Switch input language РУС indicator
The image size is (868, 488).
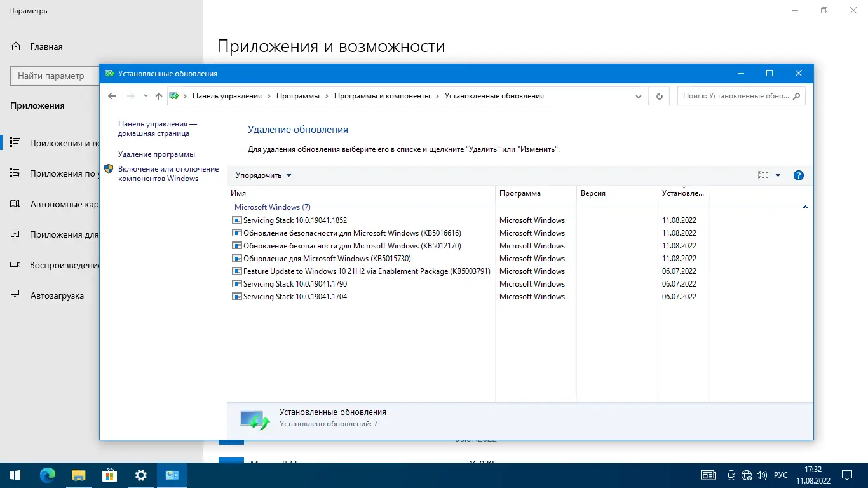tap(781, 475)
